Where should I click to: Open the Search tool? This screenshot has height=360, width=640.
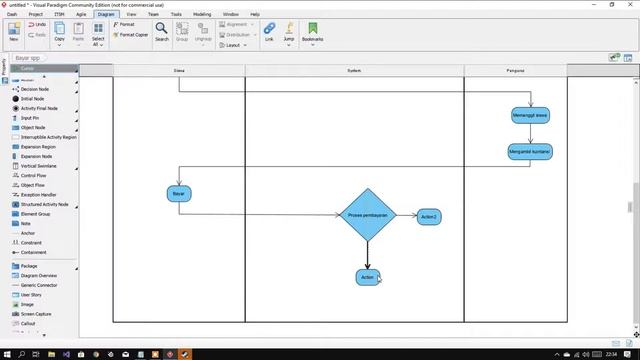[162, 31]
